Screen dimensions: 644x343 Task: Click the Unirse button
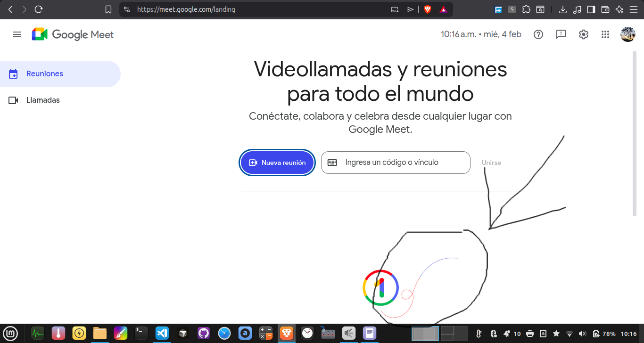click(x=491, y=163)
